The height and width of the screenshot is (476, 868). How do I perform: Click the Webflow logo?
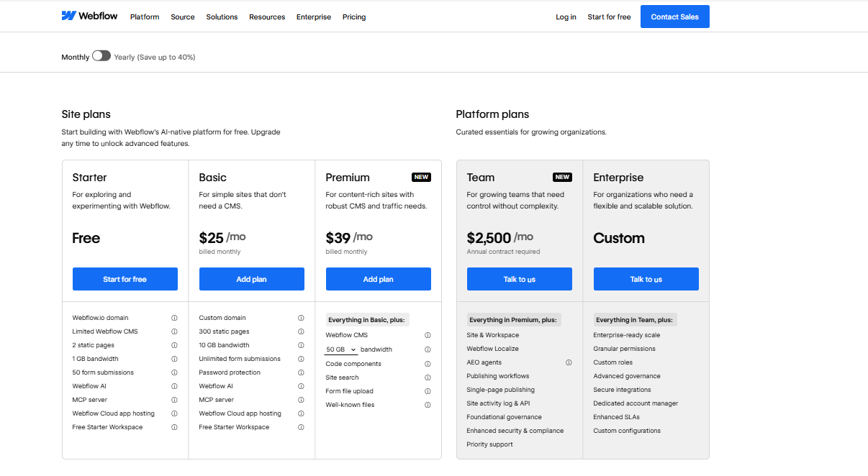89,16
